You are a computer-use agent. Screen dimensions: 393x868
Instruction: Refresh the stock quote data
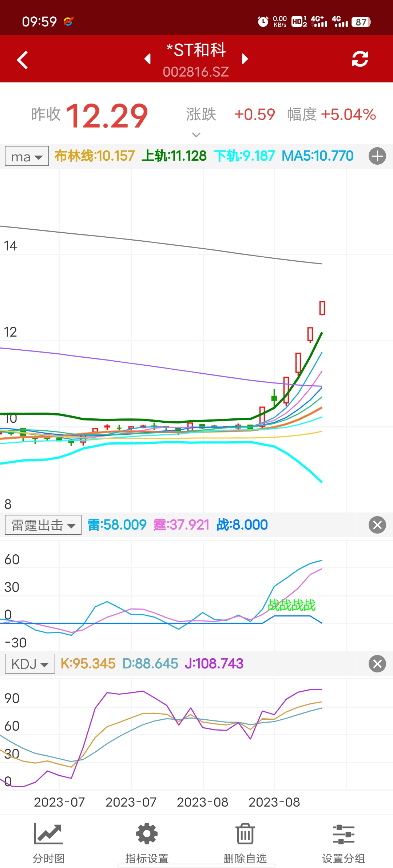click(x=360, y=59)
